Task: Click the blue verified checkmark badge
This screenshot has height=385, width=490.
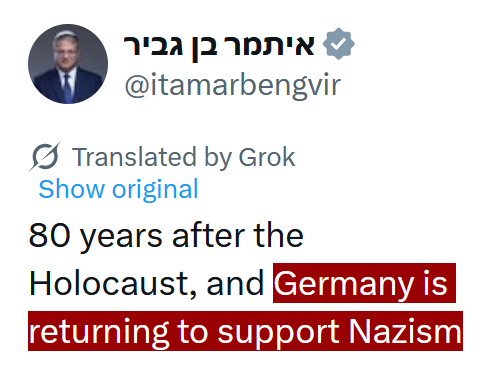Action: point(339,44)
